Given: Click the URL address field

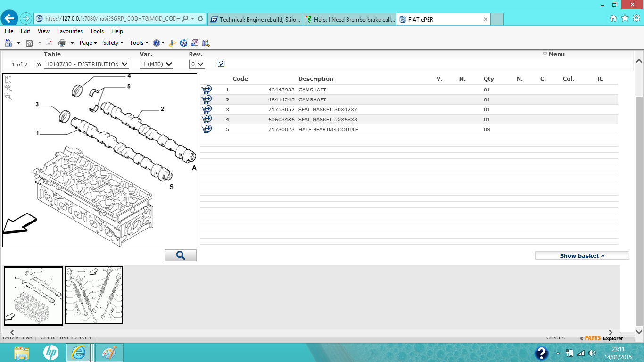Looking at the screenshot, I should point(112,19).
